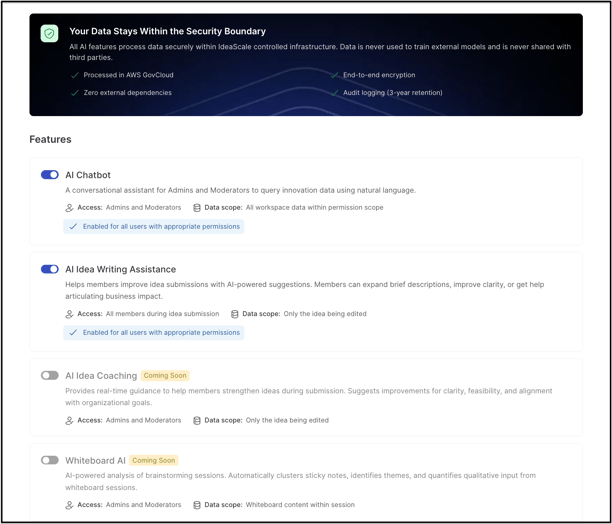Click the AI Chatbot access person icon
Screen dimensions: 612x524
pyautogui.click(x=70, y=208)
